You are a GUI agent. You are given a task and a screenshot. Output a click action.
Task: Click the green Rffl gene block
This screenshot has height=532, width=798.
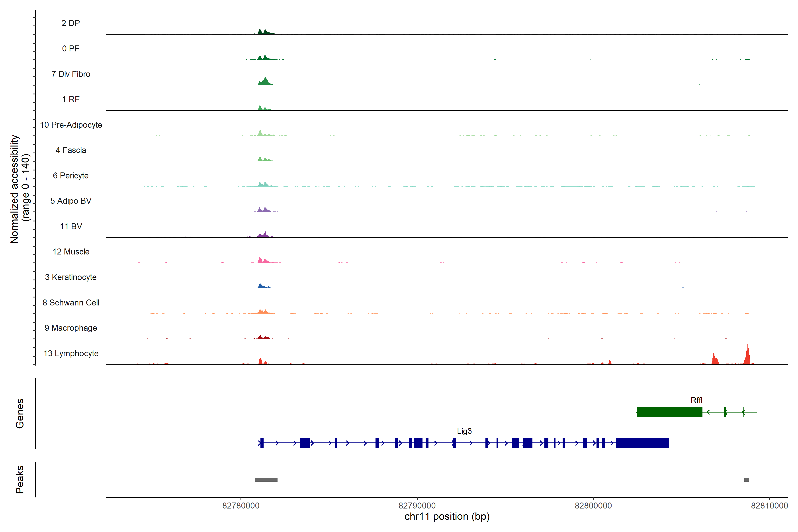[x=669, y=412]
